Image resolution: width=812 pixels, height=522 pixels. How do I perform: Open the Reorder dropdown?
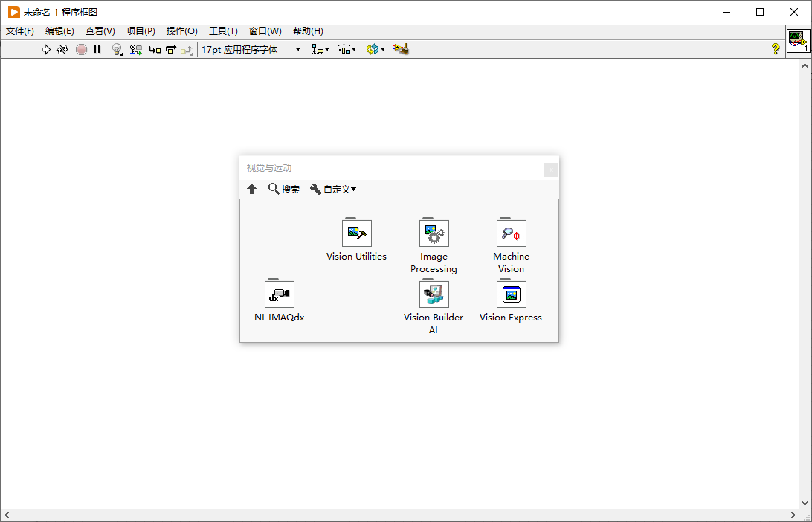coord(376,49)
